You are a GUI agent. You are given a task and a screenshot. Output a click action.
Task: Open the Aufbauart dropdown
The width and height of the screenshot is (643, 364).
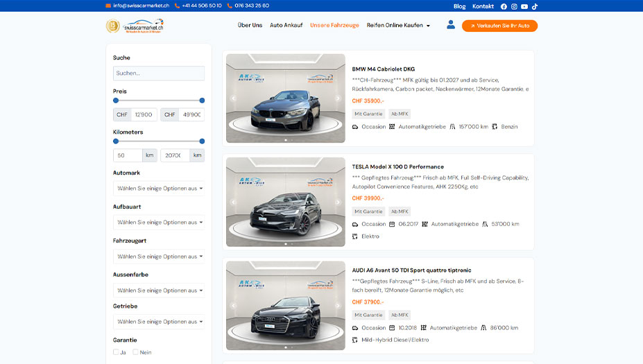pos(159,223)
